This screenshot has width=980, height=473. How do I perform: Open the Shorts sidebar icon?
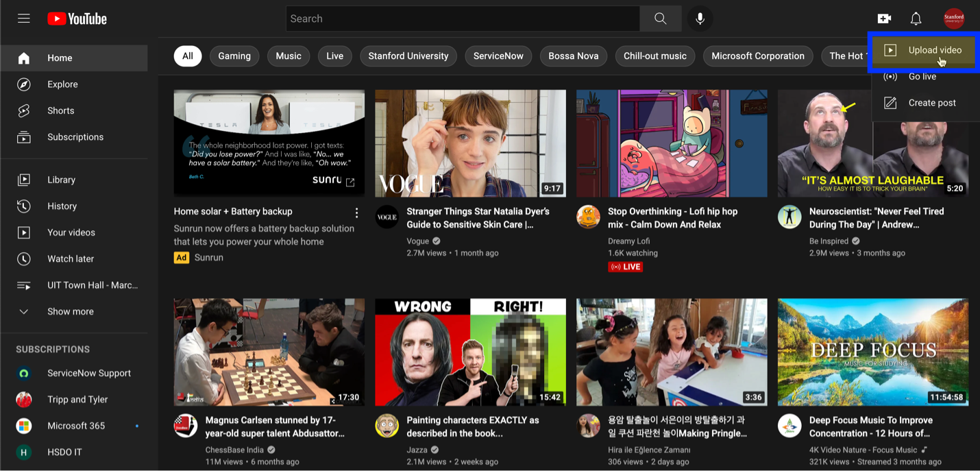point(24,110)
